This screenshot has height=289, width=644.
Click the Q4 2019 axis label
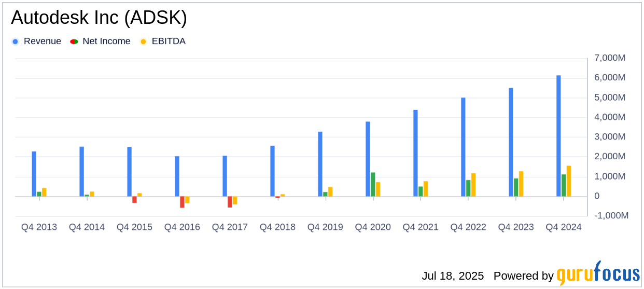point(325,227)
